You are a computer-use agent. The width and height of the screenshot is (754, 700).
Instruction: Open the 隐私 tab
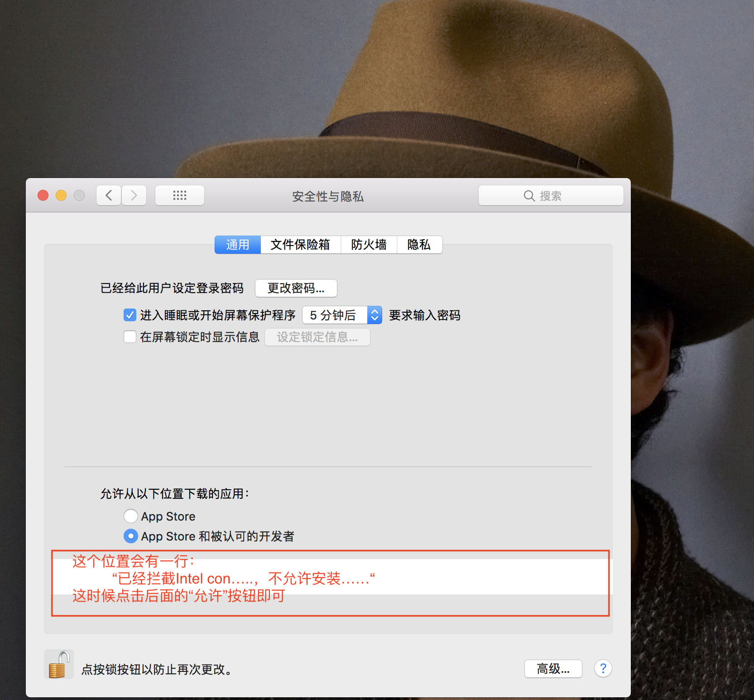(419, 245)
